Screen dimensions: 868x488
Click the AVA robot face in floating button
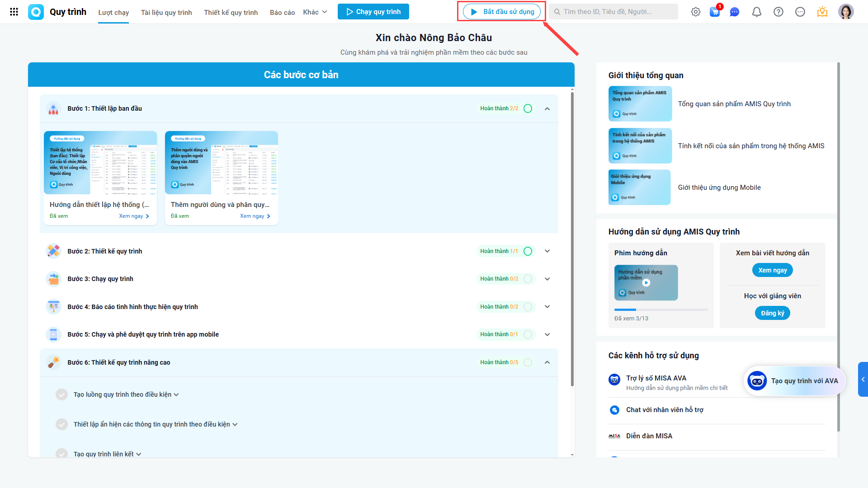coord(757,381)
